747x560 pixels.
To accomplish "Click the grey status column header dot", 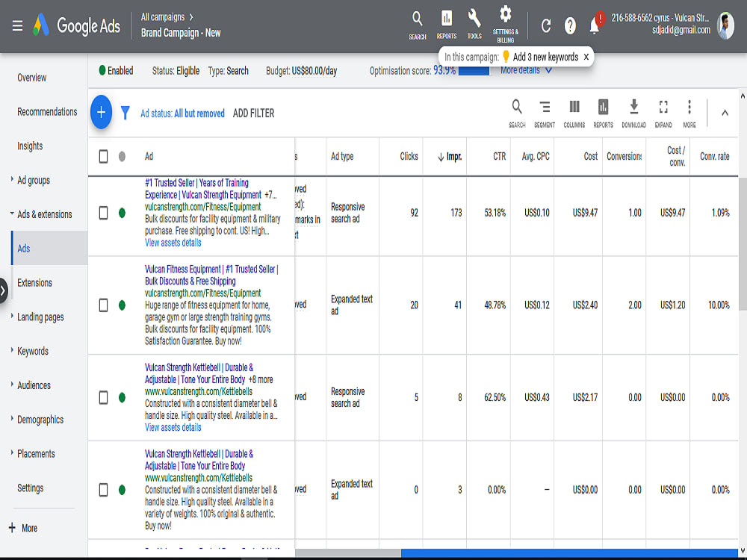I will pyautogui.click(x=122, y=156).
